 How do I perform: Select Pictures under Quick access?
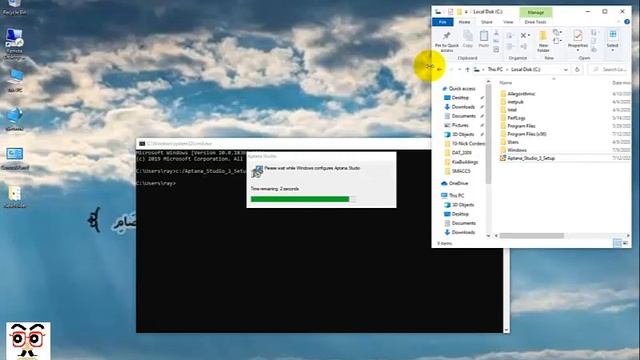(x=460, y=125)
